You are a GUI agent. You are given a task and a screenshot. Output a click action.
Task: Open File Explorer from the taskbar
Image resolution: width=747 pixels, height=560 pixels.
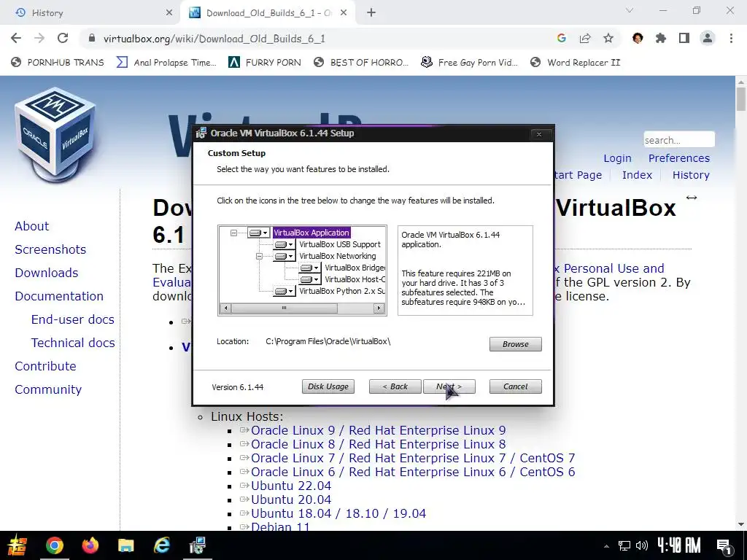(x=125, y=545)
